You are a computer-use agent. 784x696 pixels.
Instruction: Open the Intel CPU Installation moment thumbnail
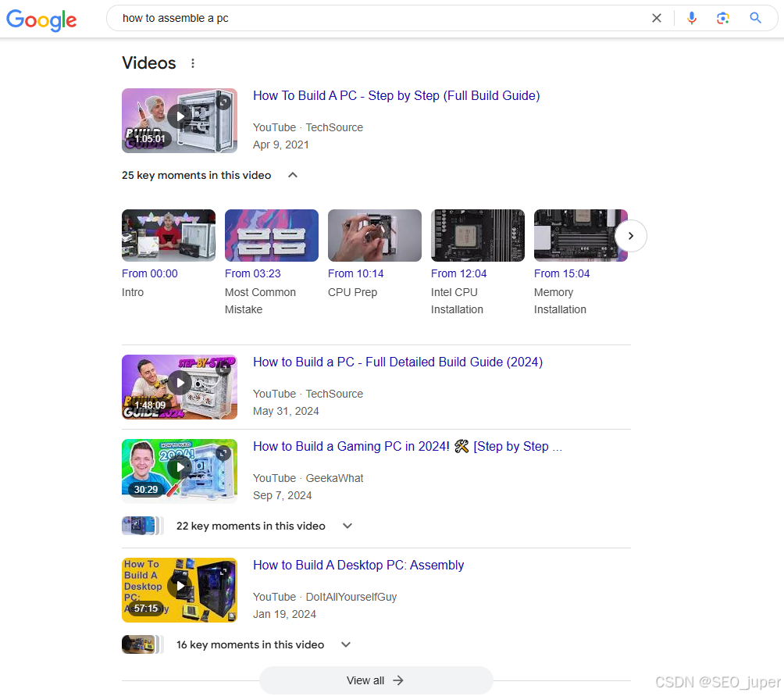click(x=477, y=235)
